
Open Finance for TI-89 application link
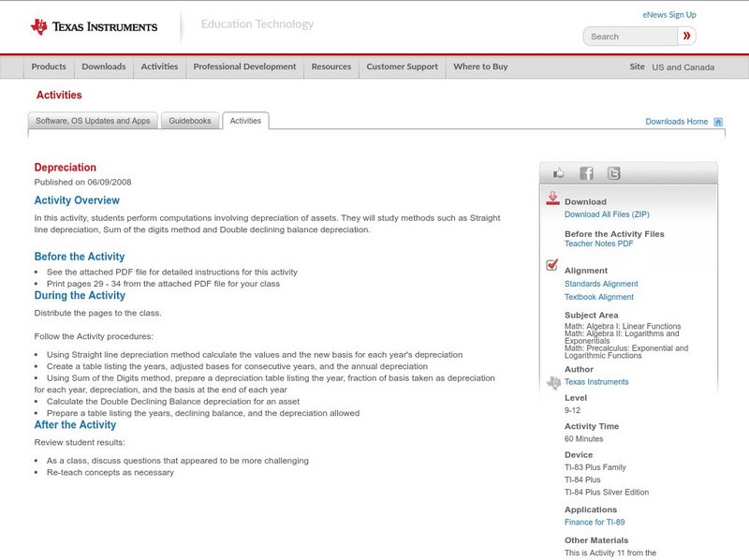point(595,523)
